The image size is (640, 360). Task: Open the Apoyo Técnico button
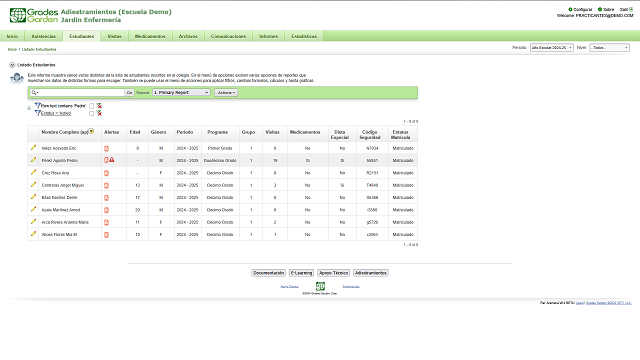click(x=333, y=273)
